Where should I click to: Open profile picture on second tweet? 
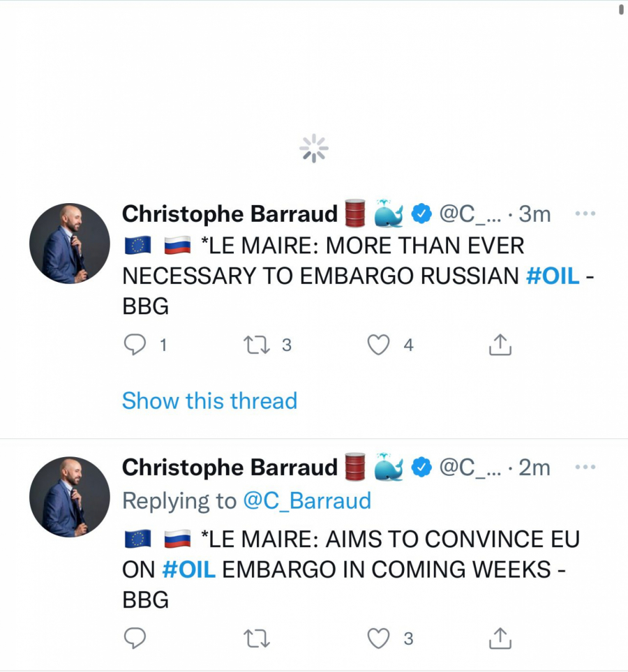pyautogui.click(x=69, y=497)
